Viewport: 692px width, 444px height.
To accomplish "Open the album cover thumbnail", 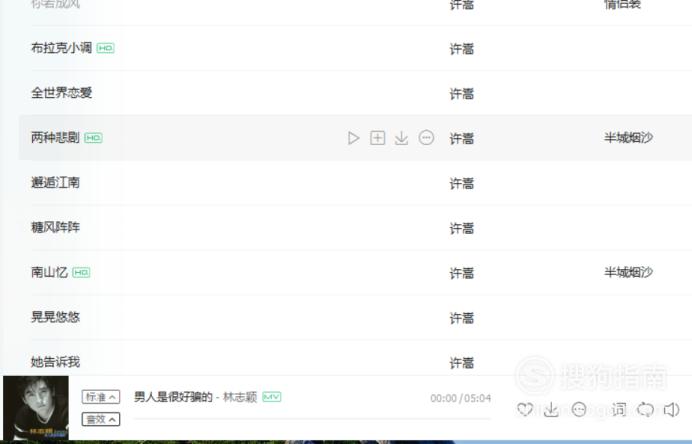I will tap(36, 407).
